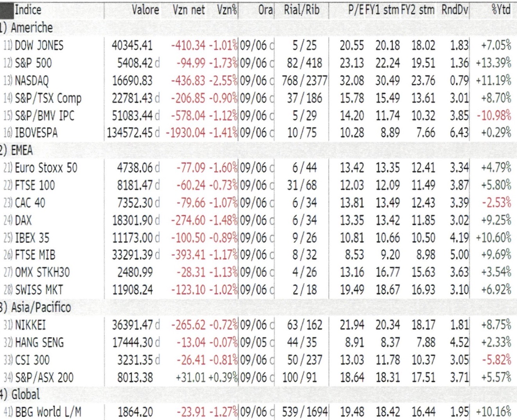517x420 pixels.
Task: Select the BBG World L/M index
Action: click(x=48, y=412)
